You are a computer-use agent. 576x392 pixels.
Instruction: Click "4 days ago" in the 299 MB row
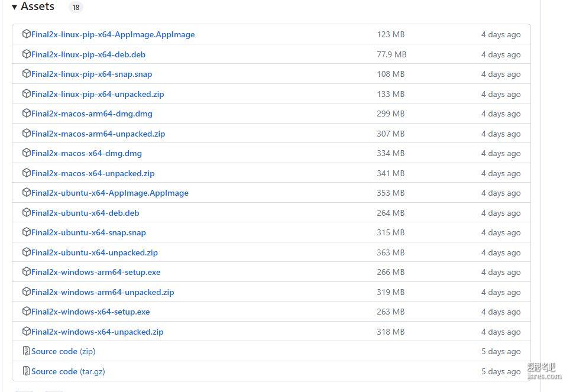501,114
